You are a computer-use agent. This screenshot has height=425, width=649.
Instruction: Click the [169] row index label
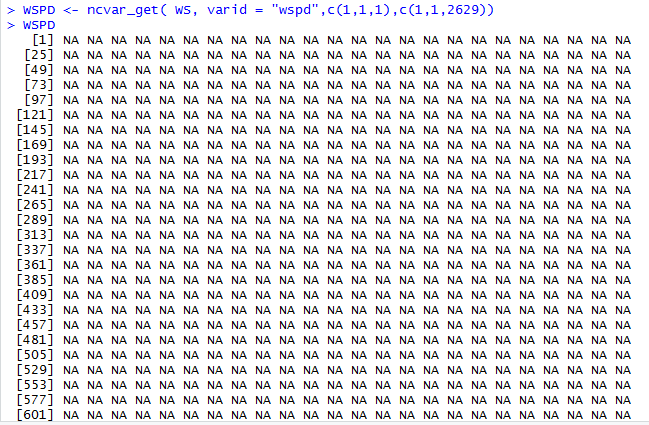(x=35, y=145)
